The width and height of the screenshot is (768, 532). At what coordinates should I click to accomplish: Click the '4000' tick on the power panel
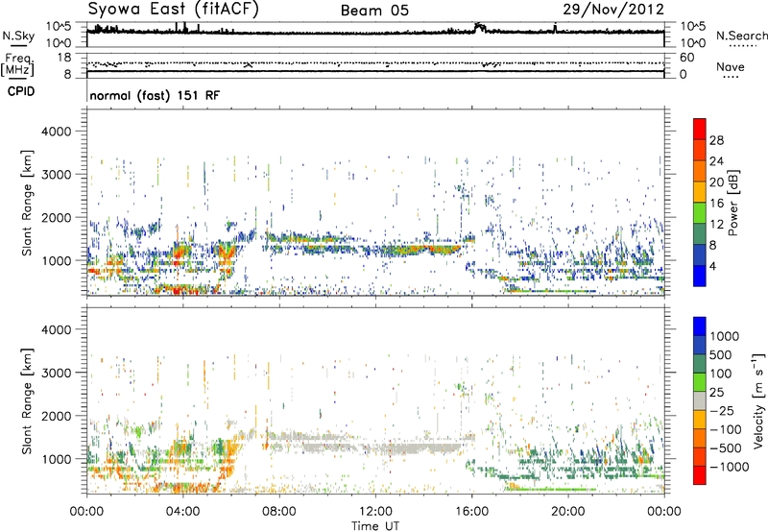[x=57, y=132]
